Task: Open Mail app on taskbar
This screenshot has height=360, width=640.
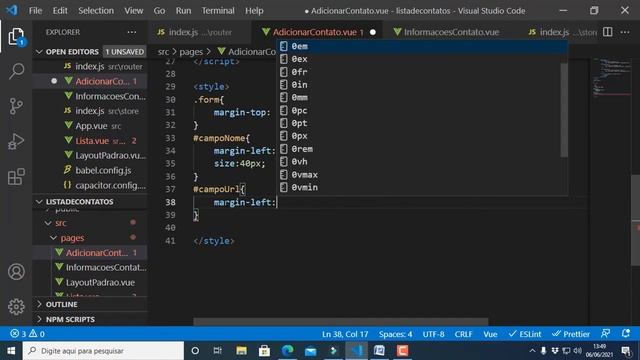Action: pyautogui.click(x=310, y=351)
